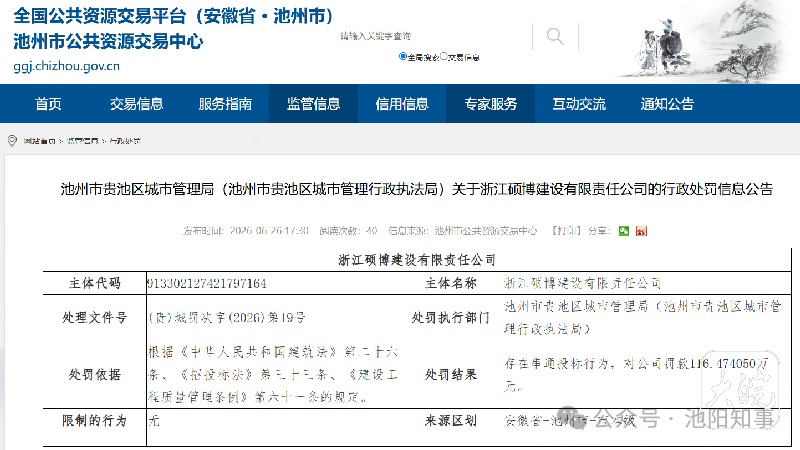Click the 来源区划 label cell

click(451, 420)
